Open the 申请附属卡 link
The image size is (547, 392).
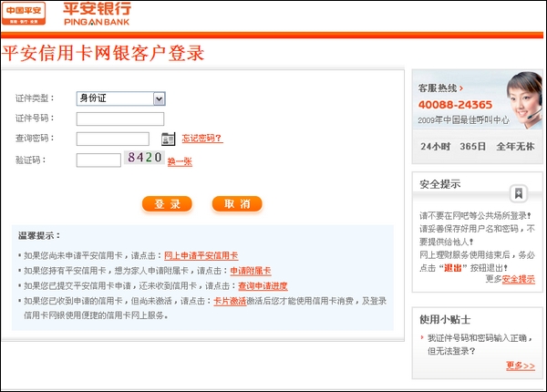(251, 271)
